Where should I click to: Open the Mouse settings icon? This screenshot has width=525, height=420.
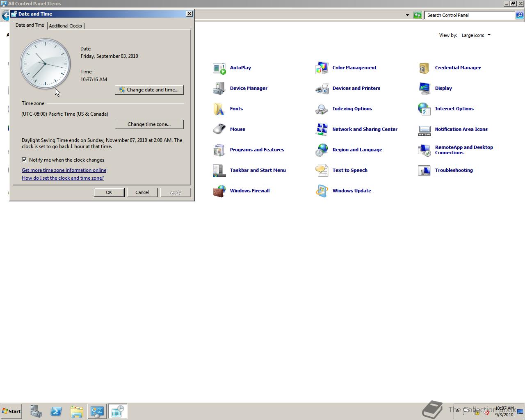[x=219, y=130]
